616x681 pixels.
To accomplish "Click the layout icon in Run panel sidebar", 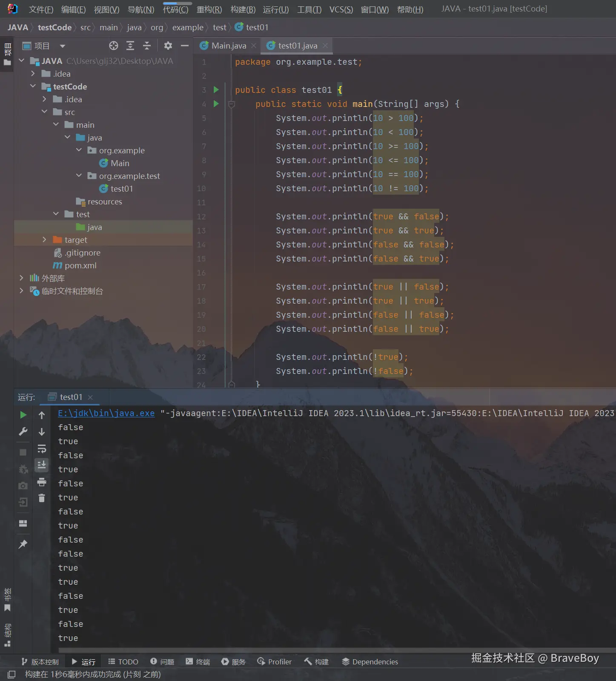I will click(23, 523).
